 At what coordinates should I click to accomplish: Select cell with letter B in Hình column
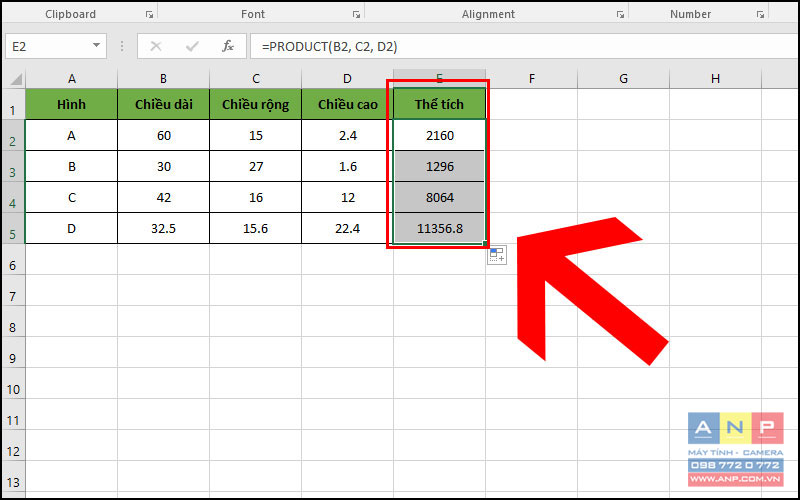(x=71, y=167)
